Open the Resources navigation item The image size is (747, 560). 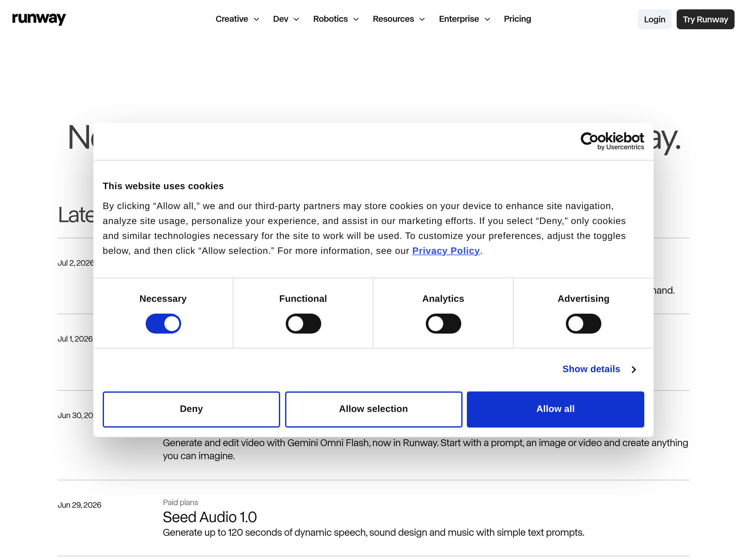tap(393, 19)
